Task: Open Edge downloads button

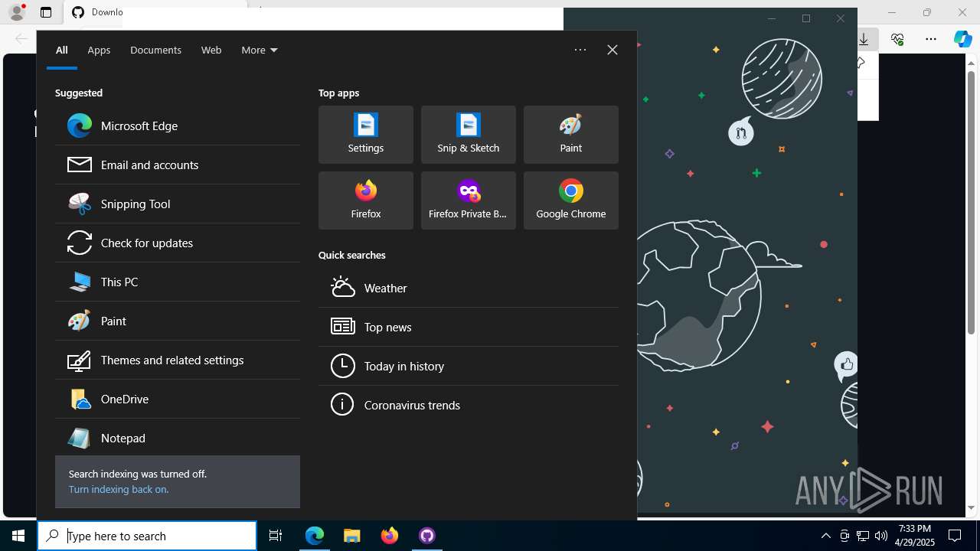Action: (864, 39)
